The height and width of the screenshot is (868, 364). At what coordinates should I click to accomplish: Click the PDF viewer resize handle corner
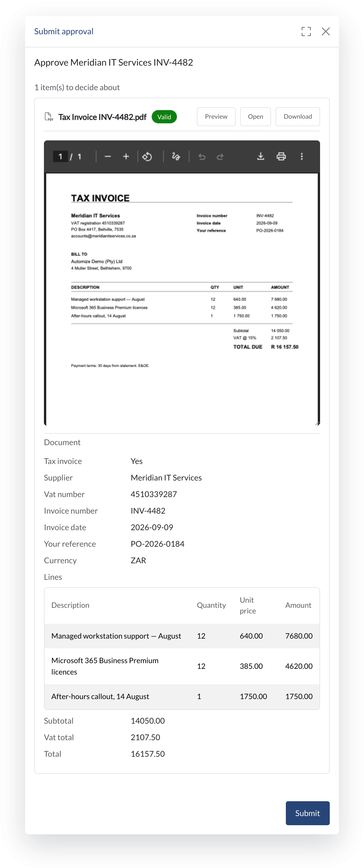[317, 423]
